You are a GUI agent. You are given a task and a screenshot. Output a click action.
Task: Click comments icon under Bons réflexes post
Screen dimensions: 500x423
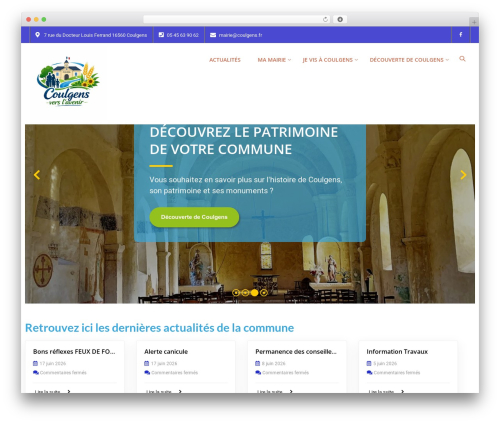pos(36,372)
